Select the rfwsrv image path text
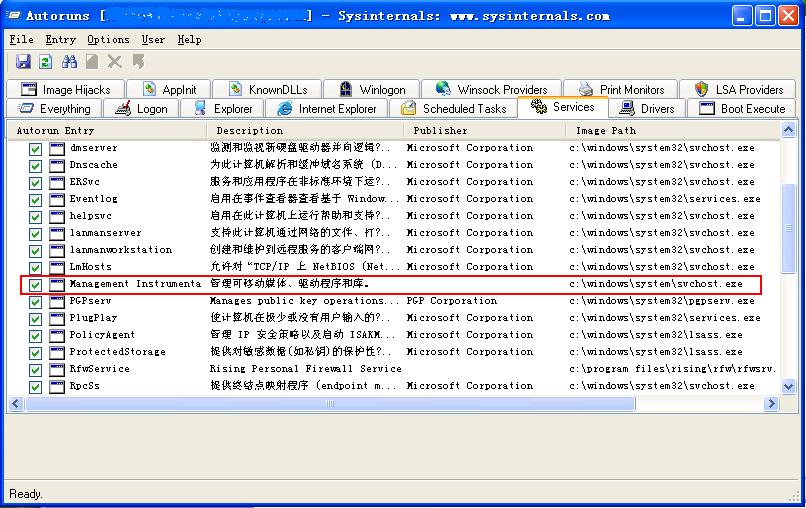 point(673,369)
